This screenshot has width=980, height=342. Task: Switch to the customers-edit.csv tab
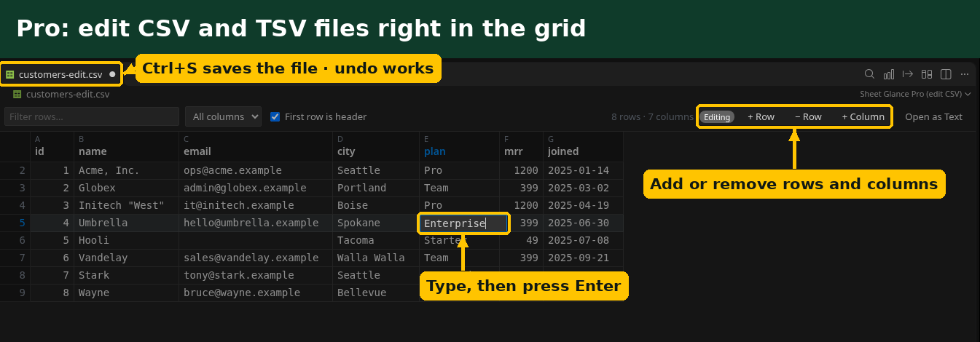pos(60,74)
